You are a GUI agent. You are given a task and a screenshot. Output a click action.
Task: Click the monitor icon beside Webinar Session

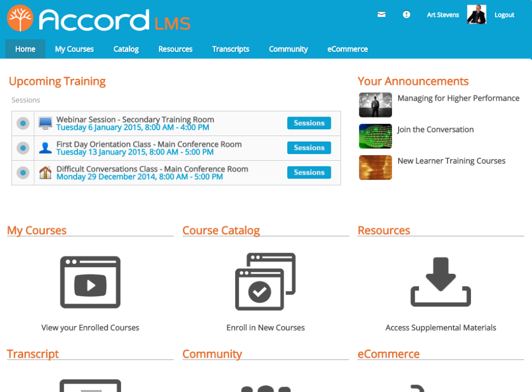coord(45,123)
